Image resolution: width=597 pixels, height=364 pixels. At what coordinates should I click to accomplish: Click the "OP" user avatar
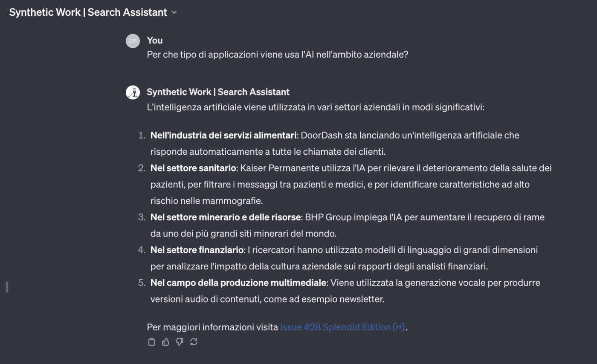pos(133,40)
